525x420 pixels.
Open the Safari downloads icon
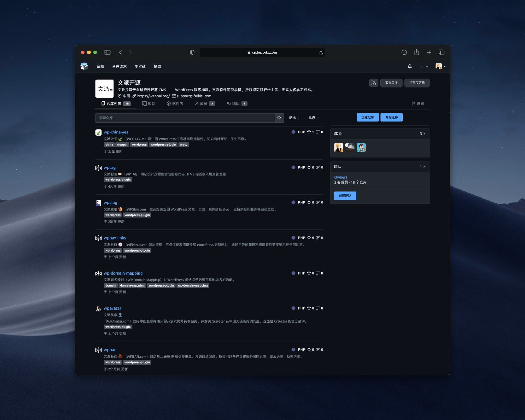pyautogui.click(x=404, y=52)
